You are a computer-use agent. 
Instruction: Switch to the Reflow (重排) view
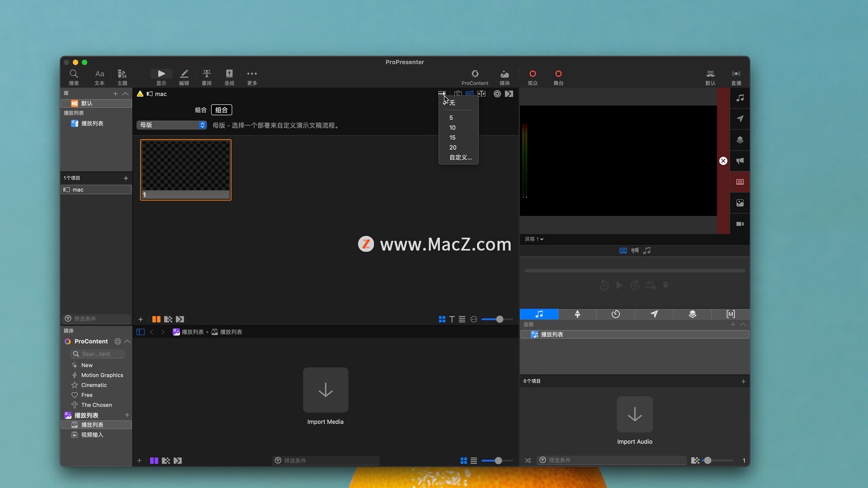click(207, 77)
